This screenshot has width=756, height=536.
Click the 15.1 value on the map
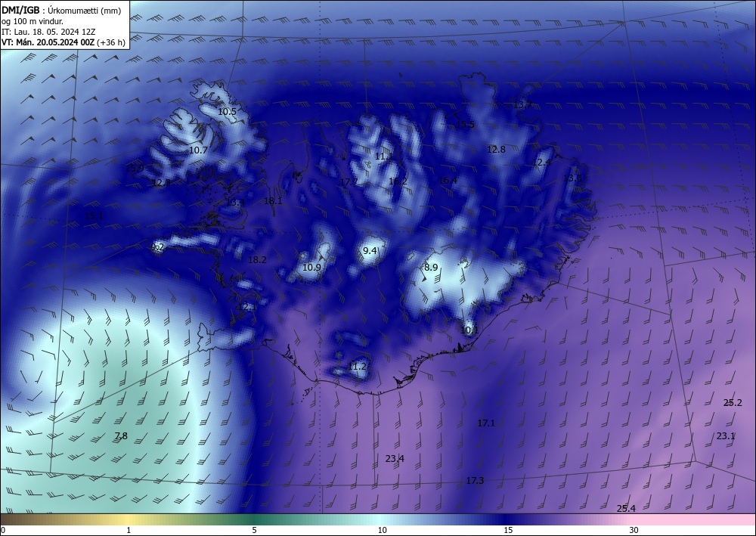[x=94, y=215]
